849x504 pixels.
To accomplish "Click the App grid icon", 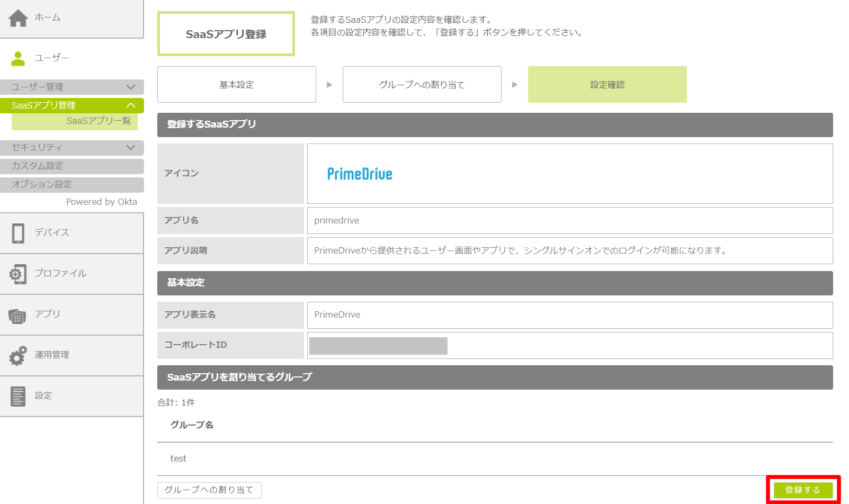I will point(17,316).
